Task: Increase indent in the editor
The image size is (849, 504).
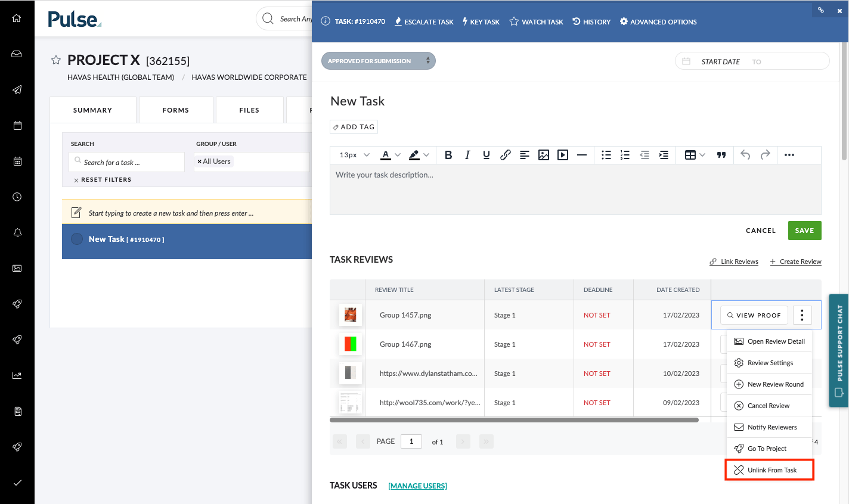Action: pos(664,155)
